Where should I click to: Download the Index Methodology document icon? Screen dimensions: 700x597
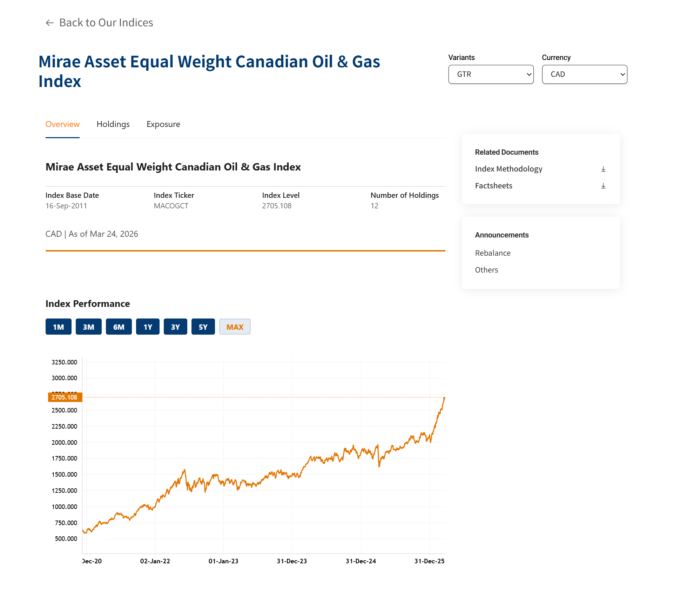coord(603,169)
